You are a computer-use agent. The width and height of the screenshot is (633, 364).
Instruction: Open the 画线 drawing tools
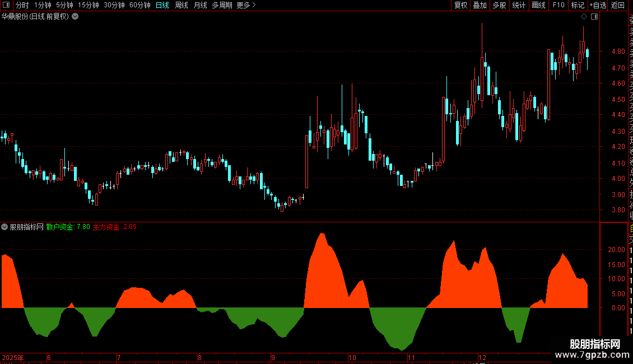538,5
